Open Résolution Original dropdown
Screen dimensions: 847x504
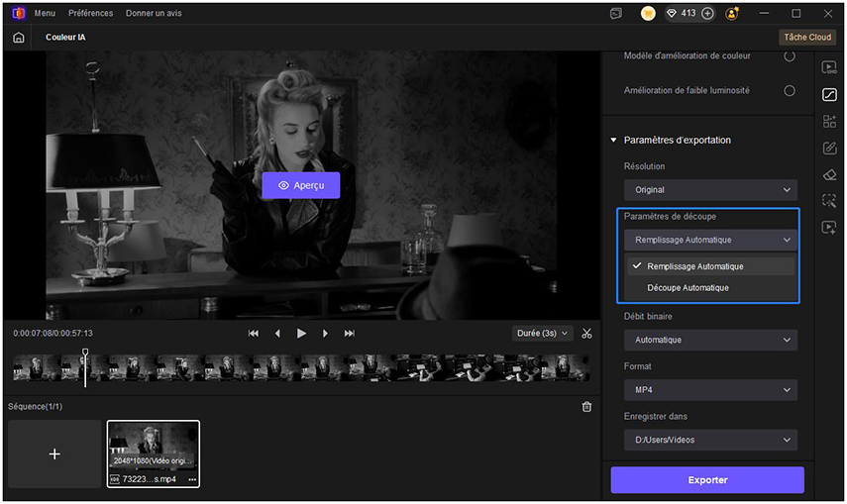pos(710,190)
